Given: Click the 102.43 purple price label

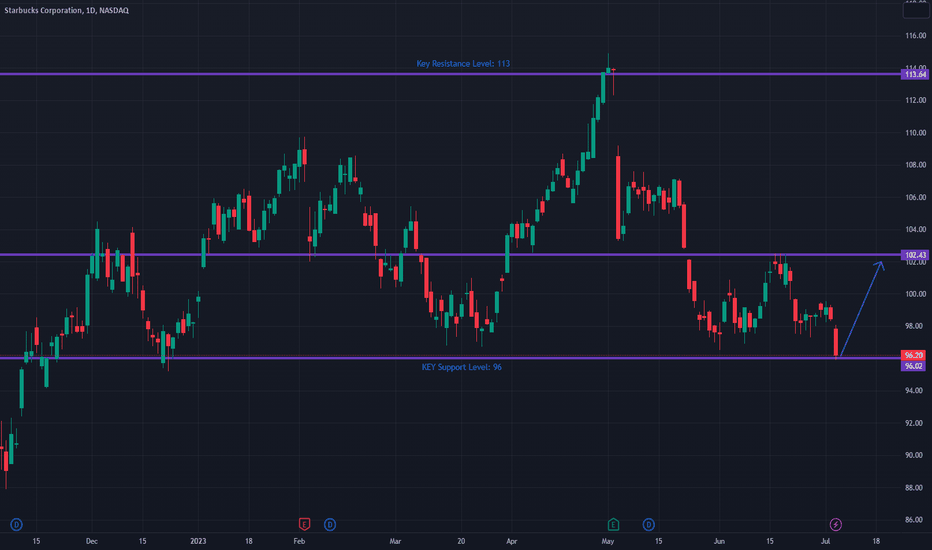Looking at the screenshot, I should [914, 255].
